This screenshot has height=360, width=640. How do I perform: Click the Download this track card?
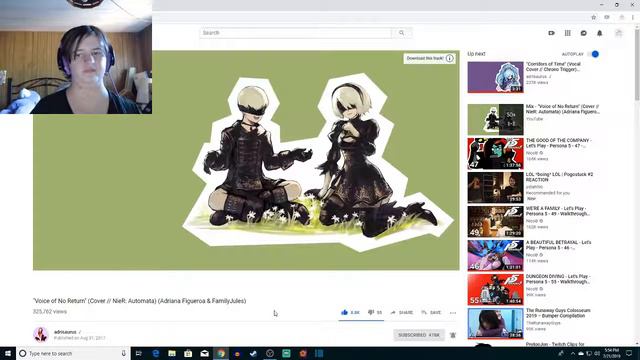pyautogui.click(x=429, y=58)
